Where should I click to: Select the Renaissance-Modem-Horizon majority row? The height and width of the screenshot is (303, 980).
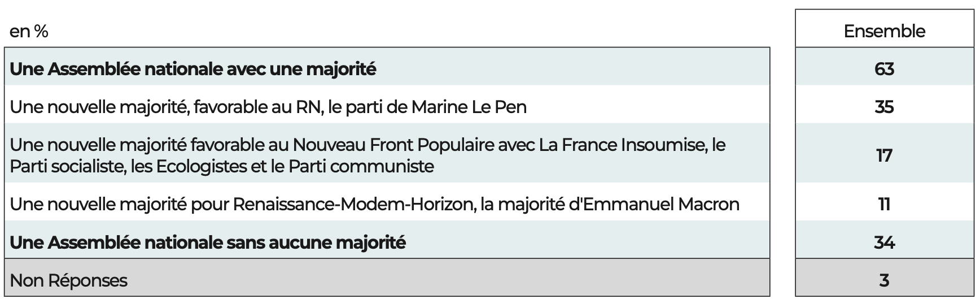point(374,204)
